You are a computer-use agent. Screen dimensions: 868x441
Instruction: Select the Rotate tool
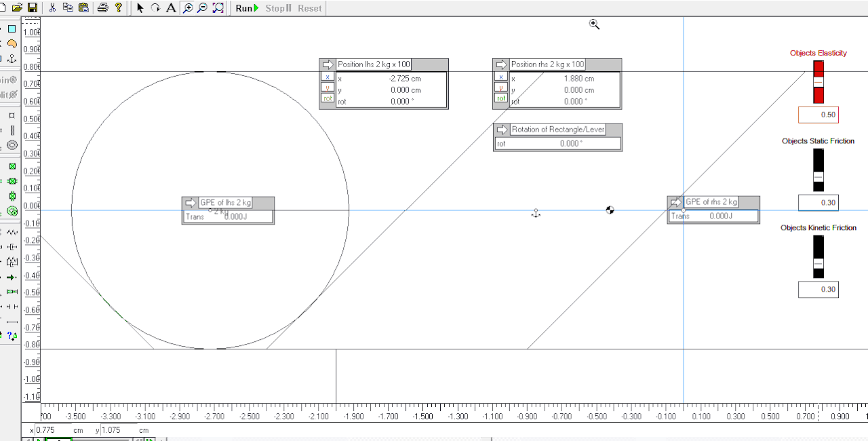coord(155,8)
